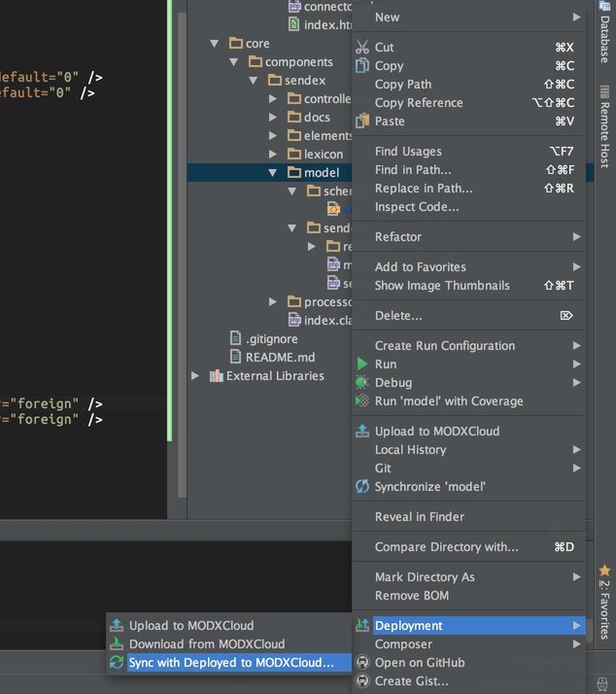Select Find in Path menu entry

point(413,169)
